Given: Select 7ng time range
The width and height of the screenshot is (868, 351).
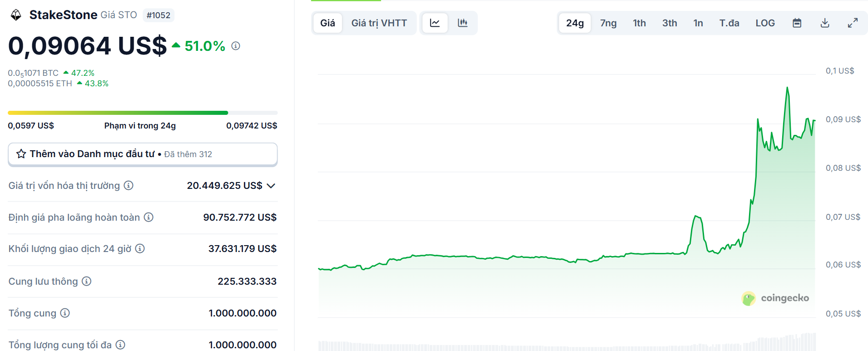Looking at the screenshot, I should coord(608,23).
